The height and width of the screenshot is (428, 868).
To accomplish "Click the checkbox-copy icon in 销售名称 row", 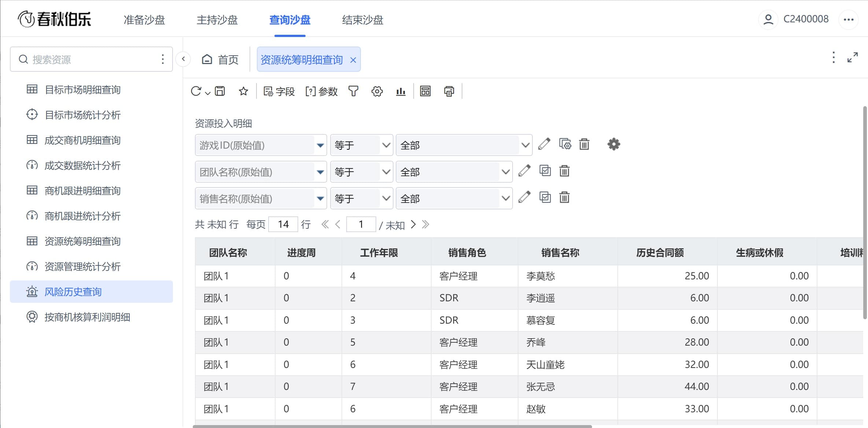I will click(x=545, y=198).
